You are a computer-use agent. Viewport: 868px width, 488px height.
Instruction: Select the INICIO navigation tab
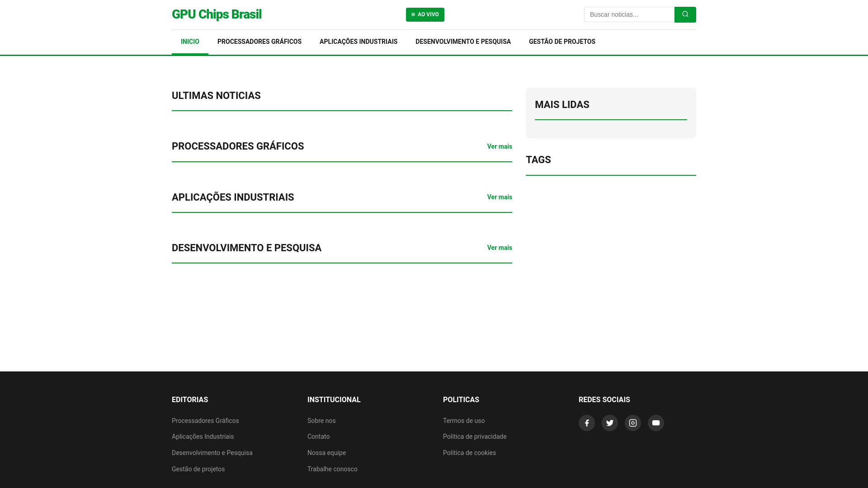[x=190, y=42]
